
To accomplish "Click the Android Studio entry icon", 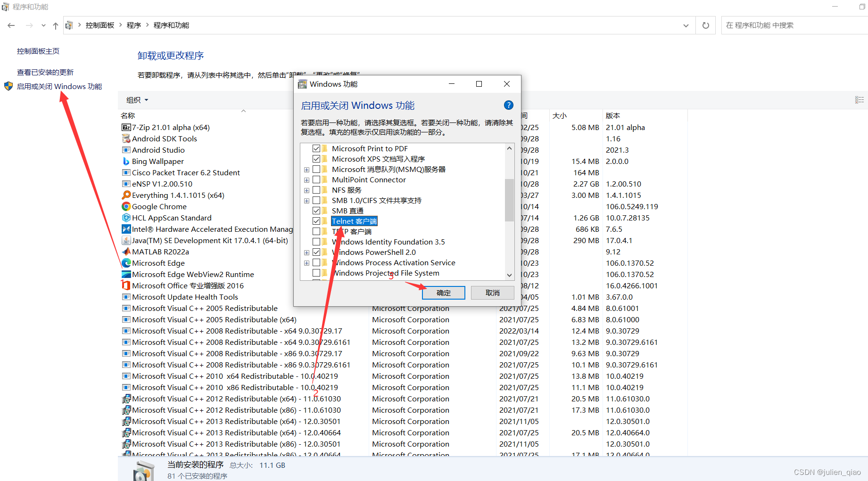I will click(x=126, y=150).
